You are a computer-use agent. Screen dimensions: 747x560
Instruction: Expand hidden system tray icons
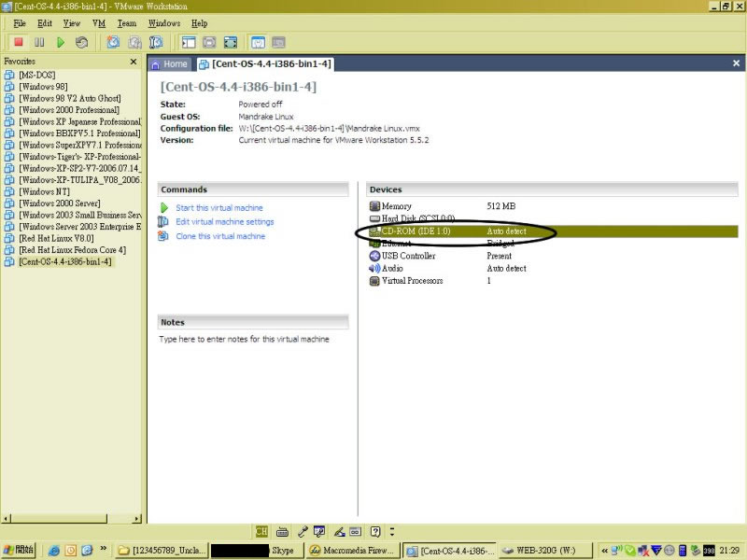[604, 551]
